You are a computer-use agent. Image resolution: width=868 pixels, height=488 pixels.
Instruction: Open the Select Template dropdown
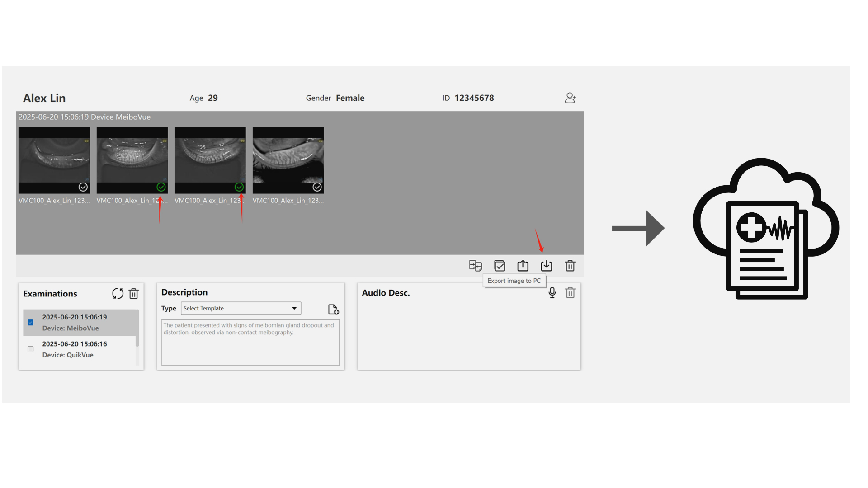(x=241, y=308)
